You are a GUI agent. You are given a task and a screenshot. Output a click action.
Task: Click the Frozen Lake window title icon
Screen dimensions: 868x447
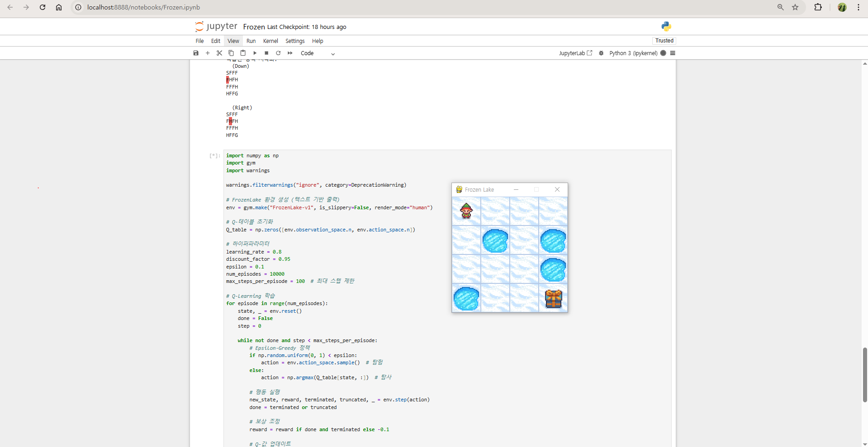click(x=459, y=189)
